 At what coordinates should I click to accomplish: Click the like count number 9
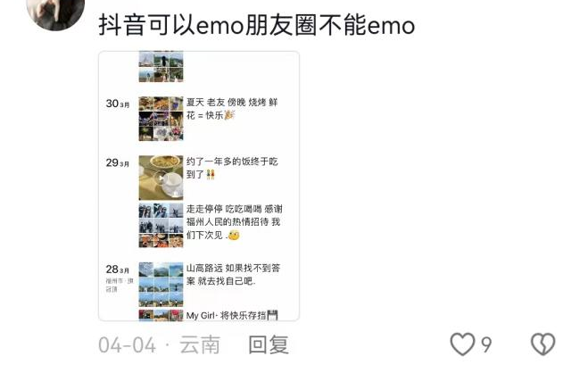point(486,344)
